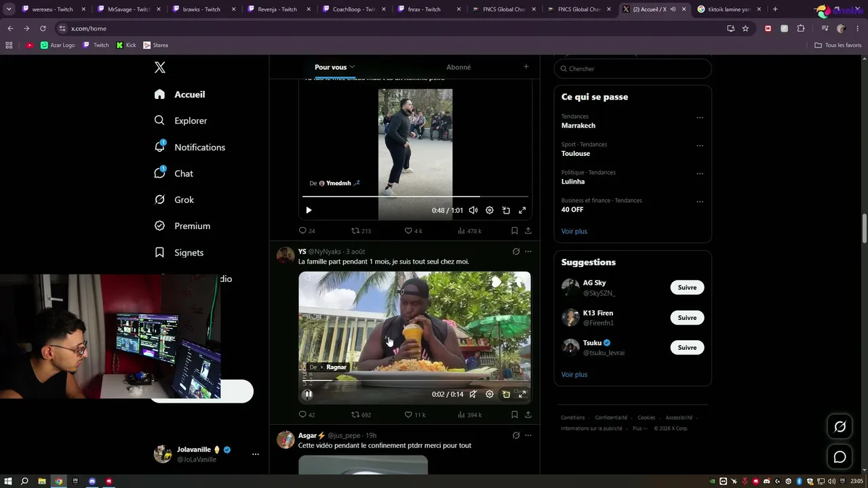Like the post with 4 k likes

414,230
